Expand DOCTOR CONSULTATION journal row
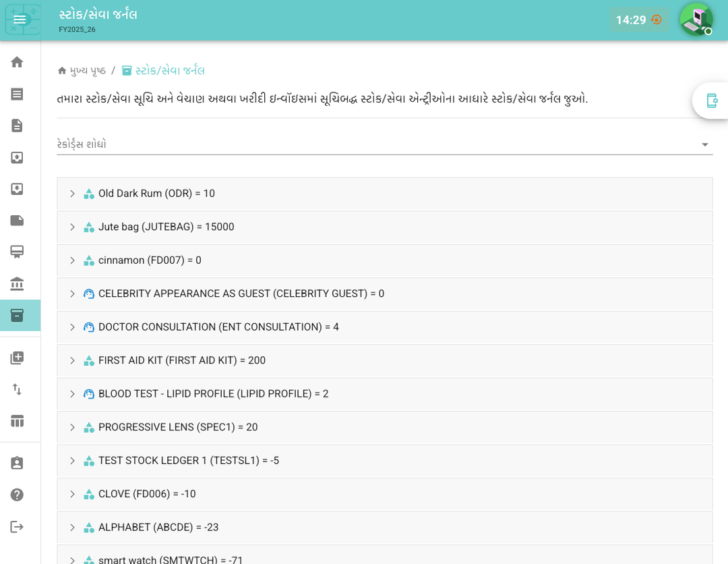728x564 pixels. pos(73,327)
